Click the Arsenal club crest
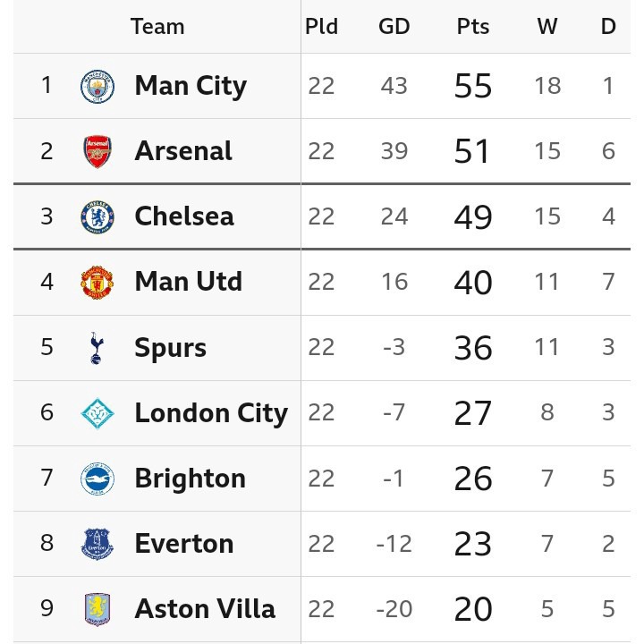 [x=97, y=151]
